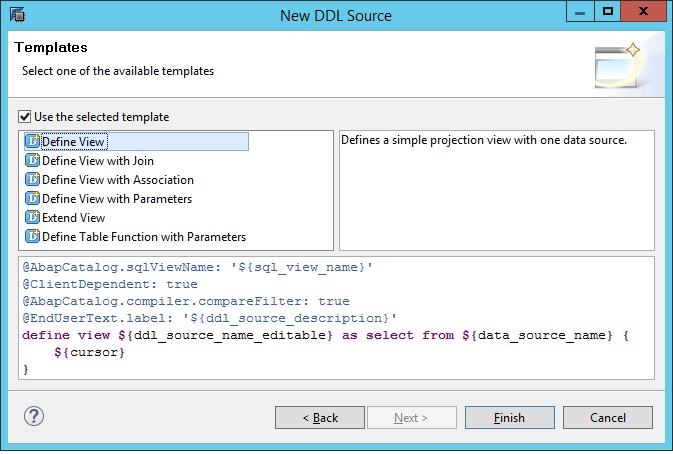Viewport: 673px width, 454px height.
Task: Open help via the question mark icon
Action: point(33,416)
